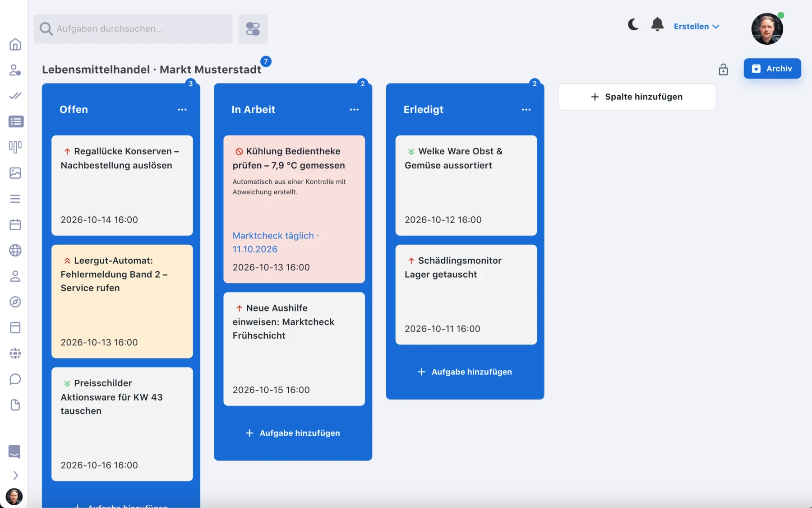
Task: Toggle the filter switches next to search
Action: tap(253, 29)
